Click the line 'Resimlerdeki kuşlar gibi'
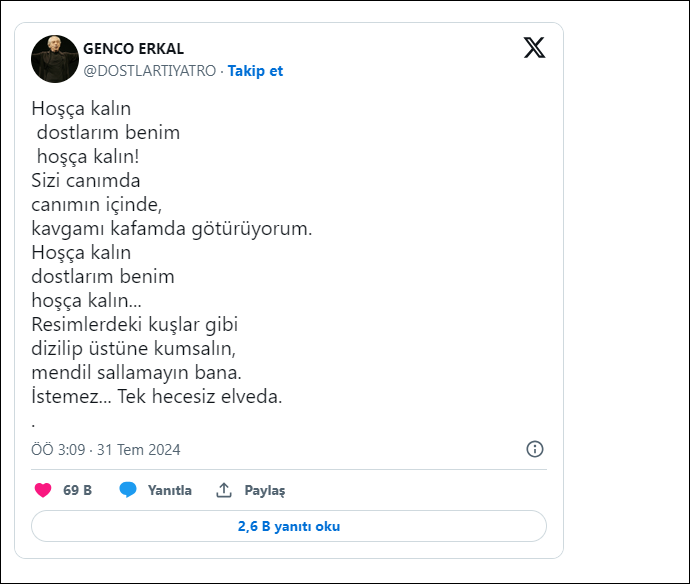 [x=135, y=324]
